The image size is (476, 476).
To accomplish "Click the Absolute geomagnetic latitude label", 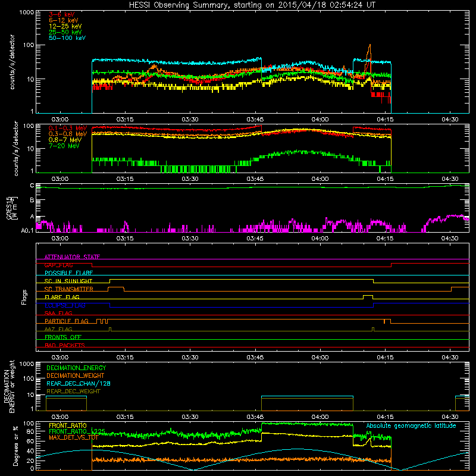I will [411, 425].
